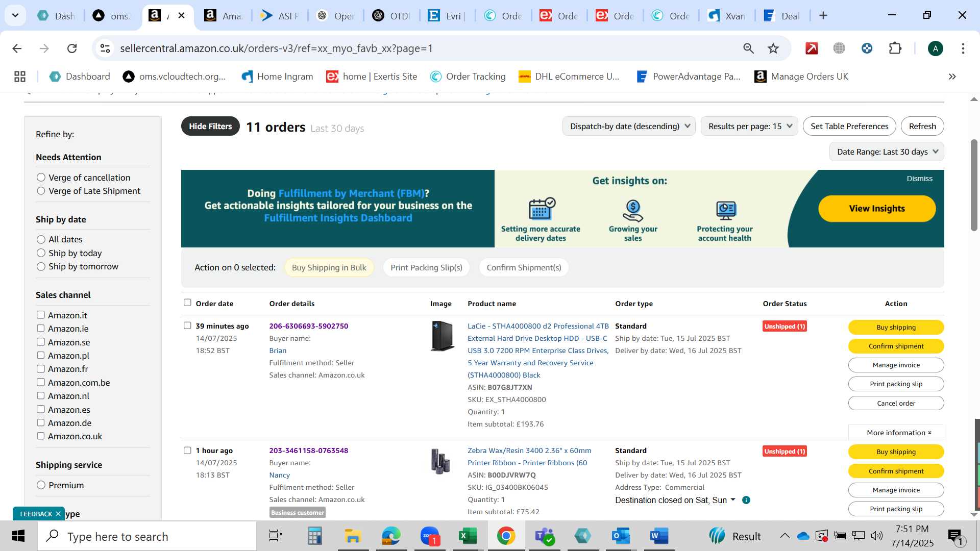Open Windows Start menu
This screenshot has height=551, width=980.
point(18,536)
